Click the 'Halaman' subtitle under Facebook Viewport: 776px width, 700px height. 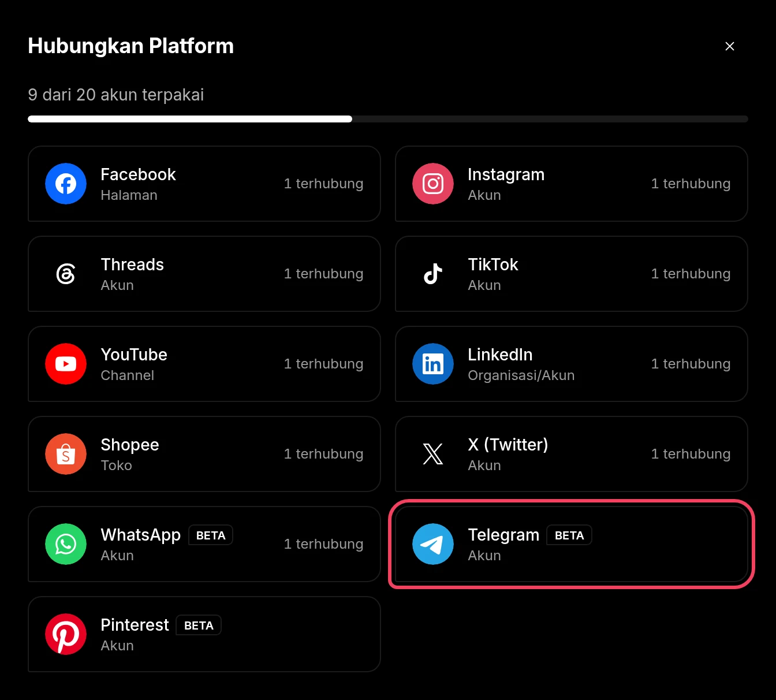129,195
